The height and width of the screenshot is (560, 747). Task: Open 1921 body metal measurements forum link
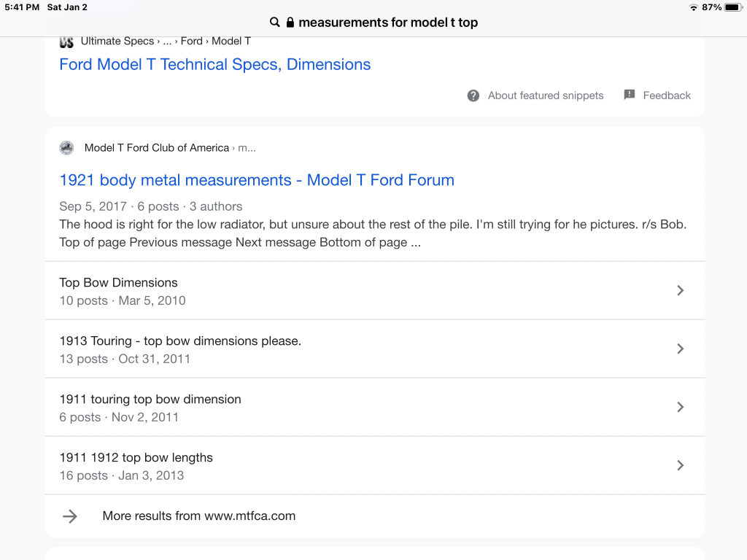256,180
